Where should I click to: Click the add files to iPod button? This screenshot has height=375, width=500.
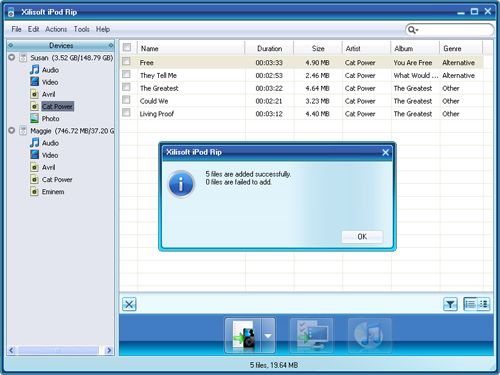[243, 335]
